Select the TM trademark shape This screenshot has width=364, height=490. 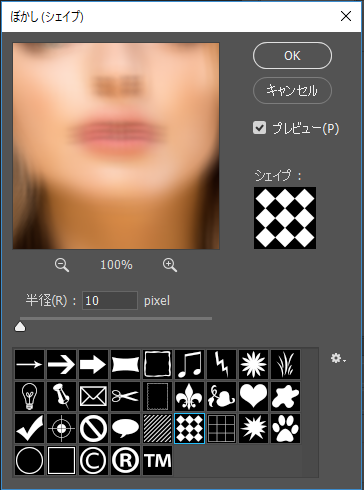157,460
